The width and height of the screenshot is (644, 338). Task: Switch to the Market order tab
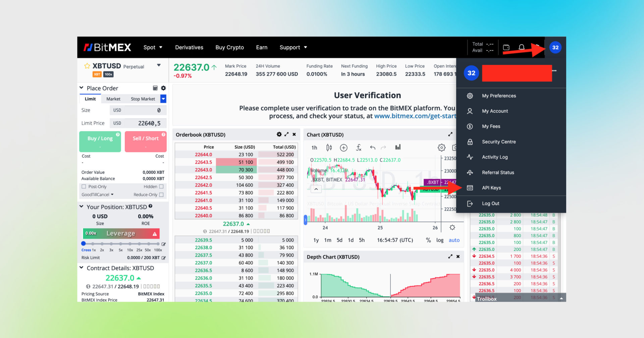(113, 99)
